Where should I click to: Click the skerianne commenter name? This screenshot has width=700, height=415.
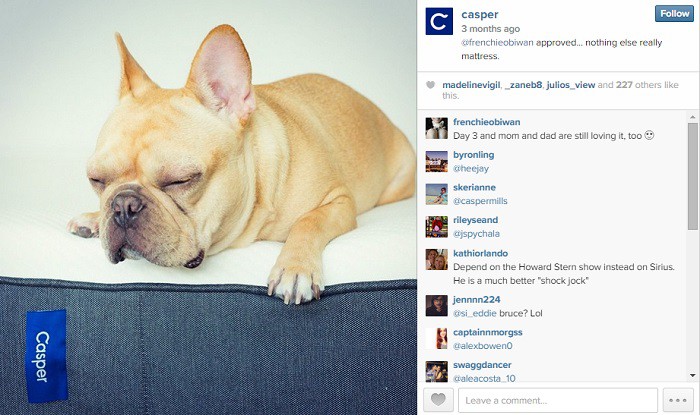point(474,187)
